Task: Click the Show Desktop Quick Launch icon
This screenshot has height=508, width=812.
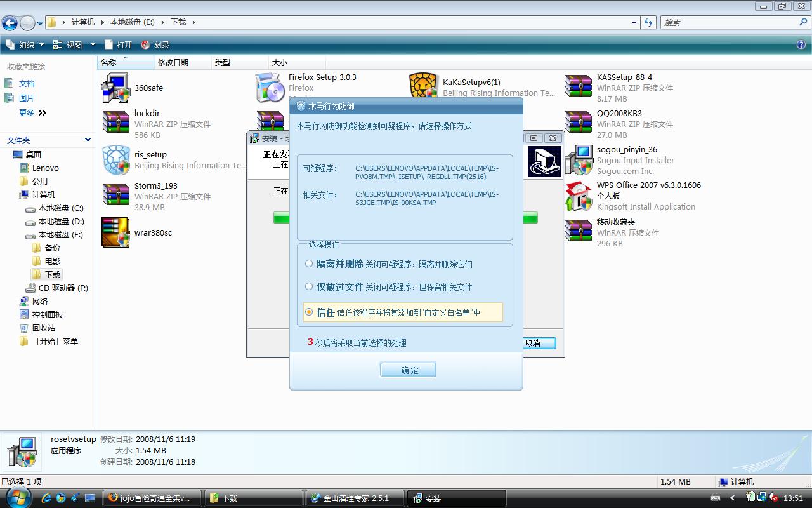Action: click(x=90, y=498)
